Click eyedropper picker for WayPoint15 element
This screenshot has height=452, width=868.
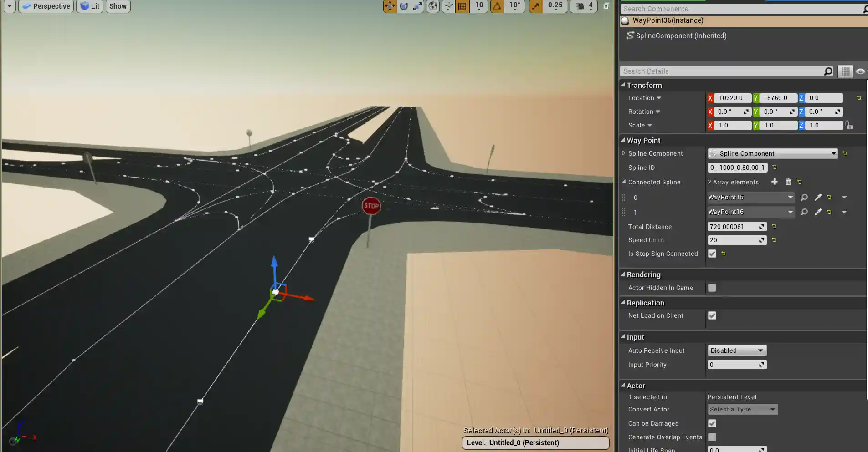[818, 197]
